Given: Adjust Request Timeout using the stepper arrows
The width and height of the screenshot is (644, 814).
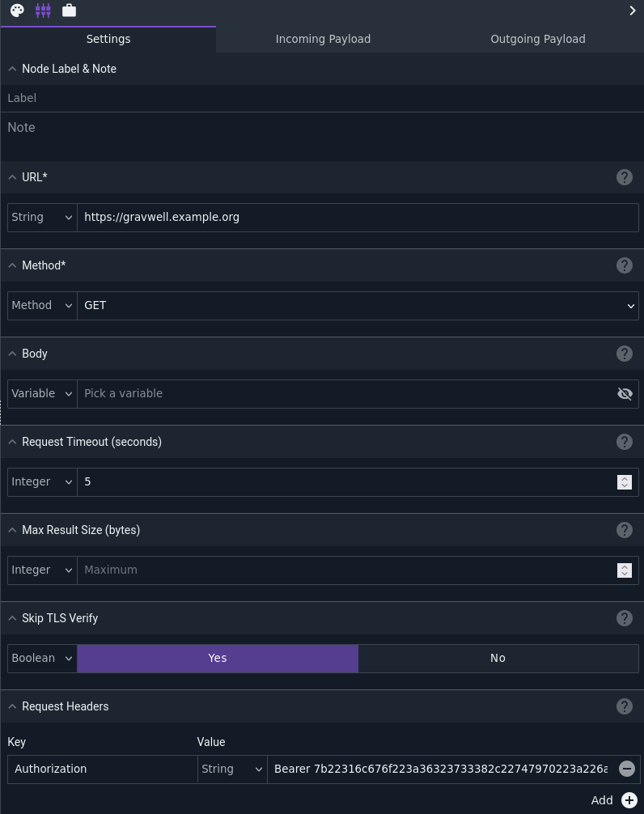Looking at the screenshot, I should tap(625, 482).
